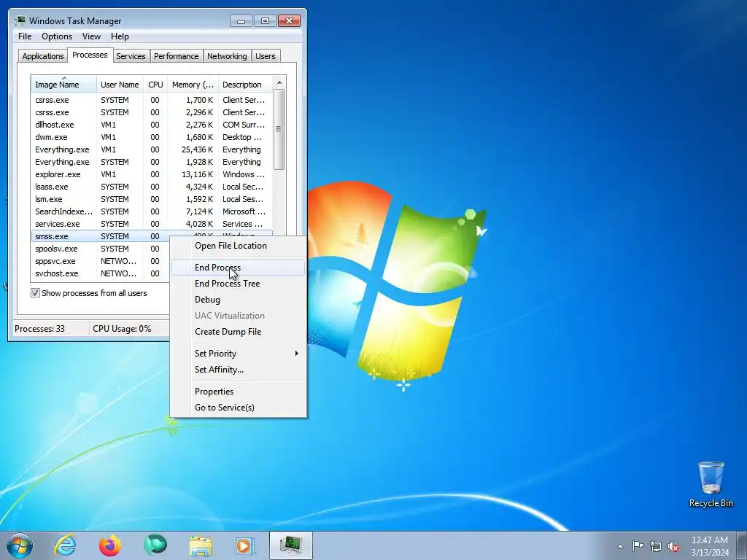Switch to the Networking tab
Image resolution: width=747 pixels, height=560 pixels.
(227, 56)
